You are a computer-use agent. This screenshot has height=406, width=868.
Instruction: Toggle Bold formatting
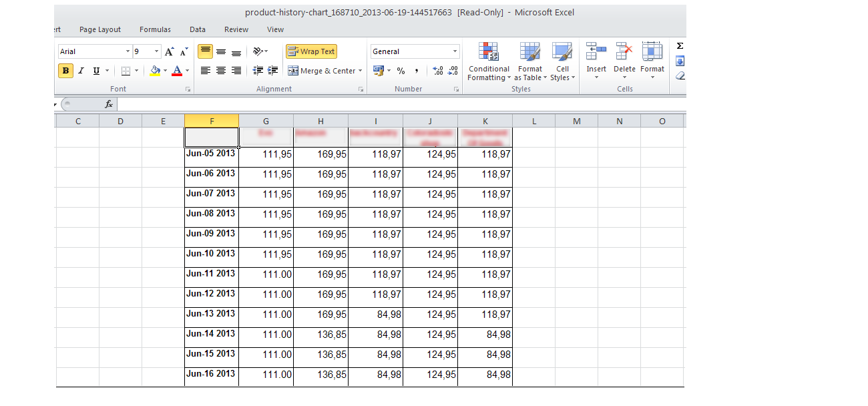click(65, 71)
